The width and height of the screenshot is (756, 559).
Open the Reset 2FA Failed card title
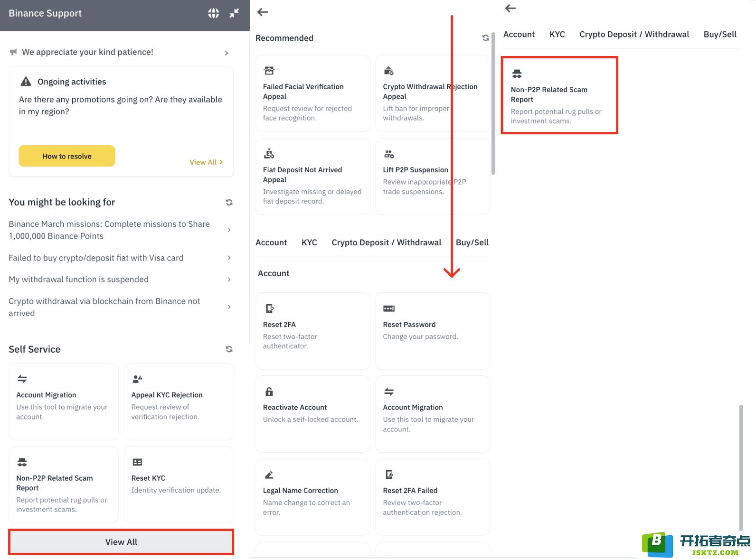pyautogui.click(x=410, y=491)
